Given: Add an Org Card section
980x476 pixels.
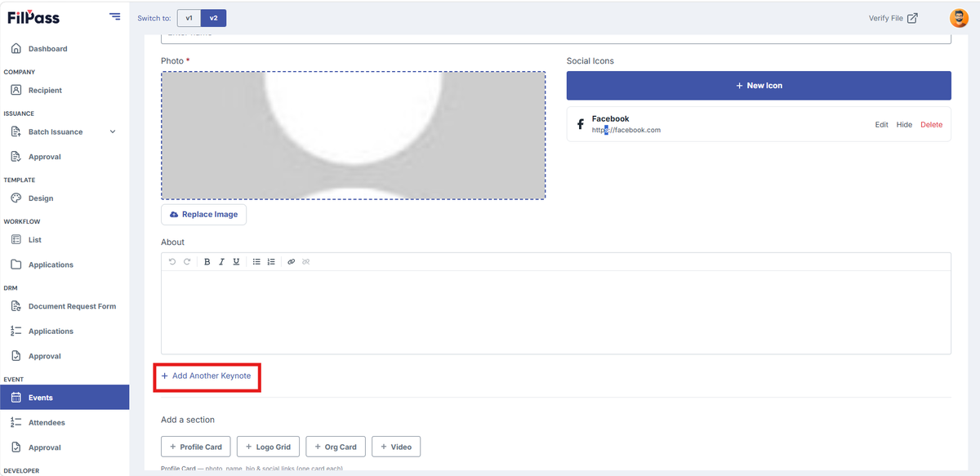Looking at the screenshot, I should click(336, 447).
